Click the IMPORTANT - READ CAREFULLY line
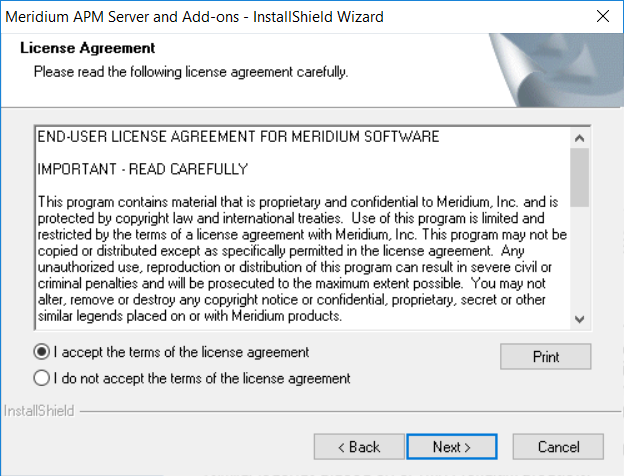The image size is (624, 476). (x=142, y=169)
